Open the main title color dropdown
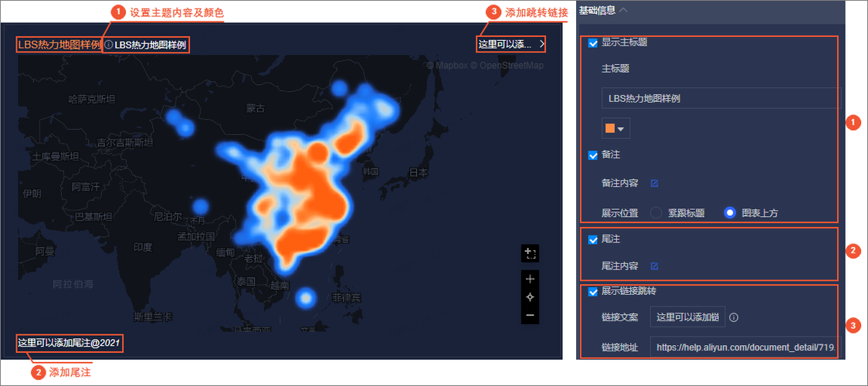This screenshot has width=868, height=386. 615,128
